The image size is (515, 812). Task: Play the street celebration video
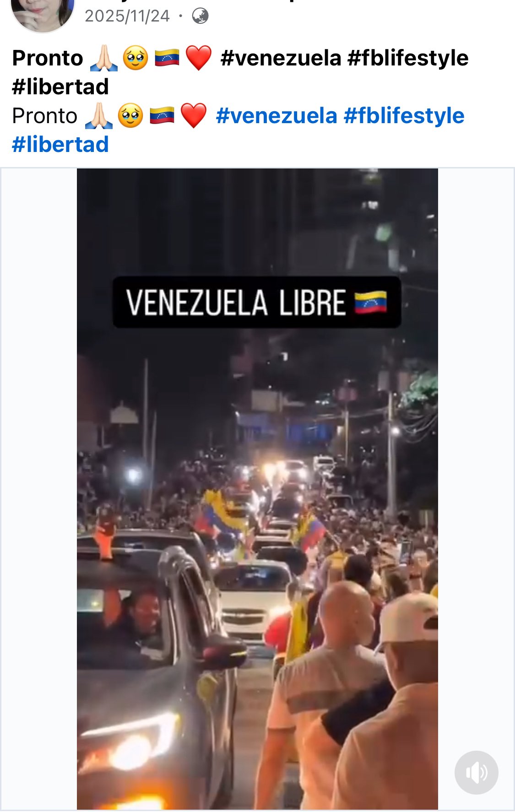coord(257,489)
